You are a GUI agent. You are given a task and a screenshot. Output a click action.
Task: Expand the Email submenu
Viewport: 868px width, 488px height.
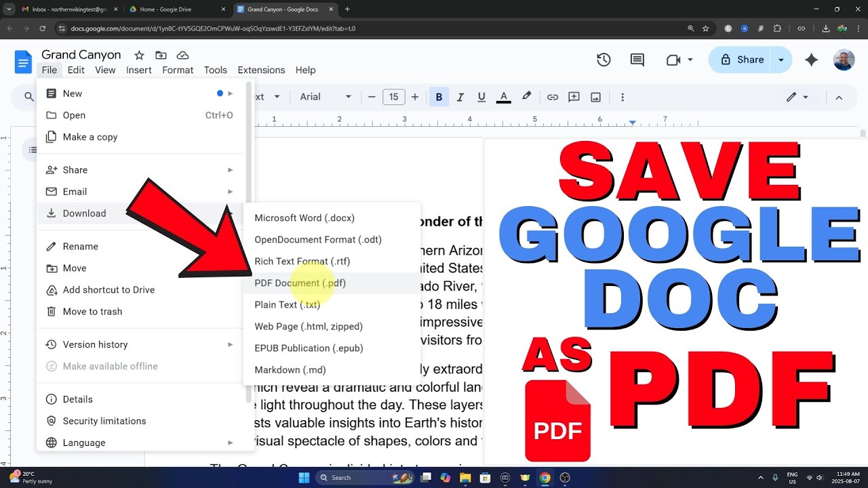point(140,192)
